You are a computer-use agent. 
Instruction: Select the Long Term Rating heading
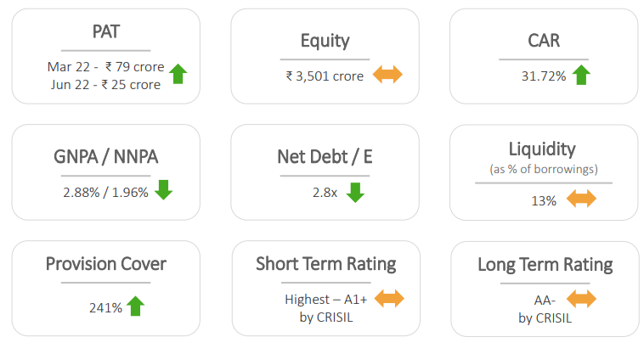[x=545, y=265]
